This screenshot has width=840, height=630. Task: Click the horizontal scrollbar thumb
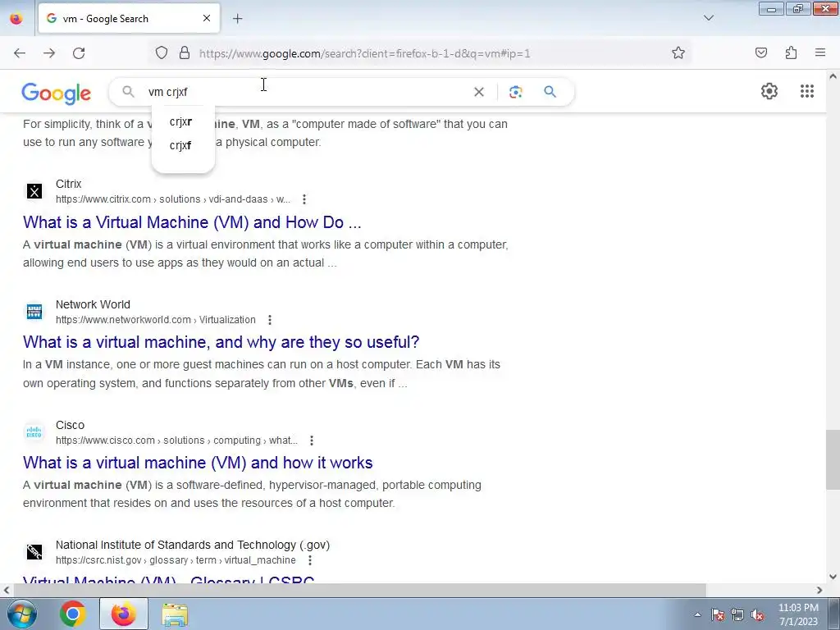(x=359, y=590)
